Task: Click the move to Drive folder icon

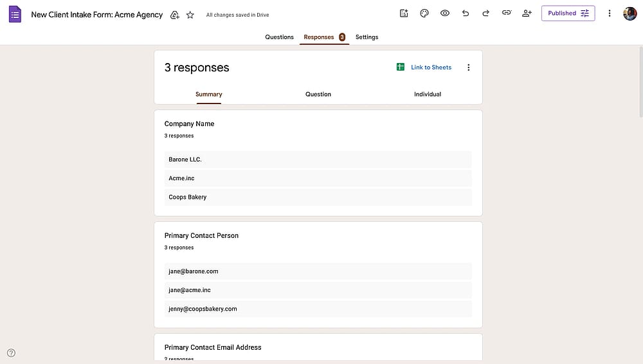Action: tap(175, 15)
